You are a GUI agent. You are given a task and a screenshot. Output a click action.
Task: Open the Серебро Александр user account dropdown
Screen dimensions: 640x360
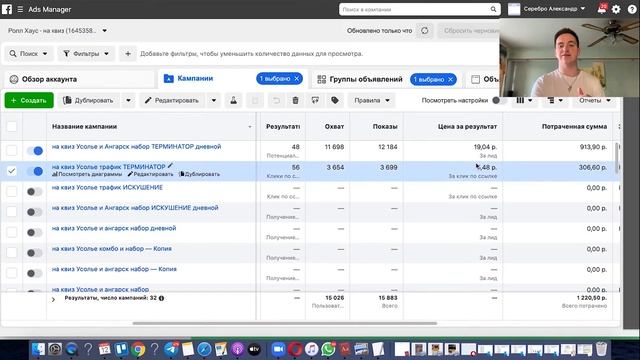(x=547, y=9)
